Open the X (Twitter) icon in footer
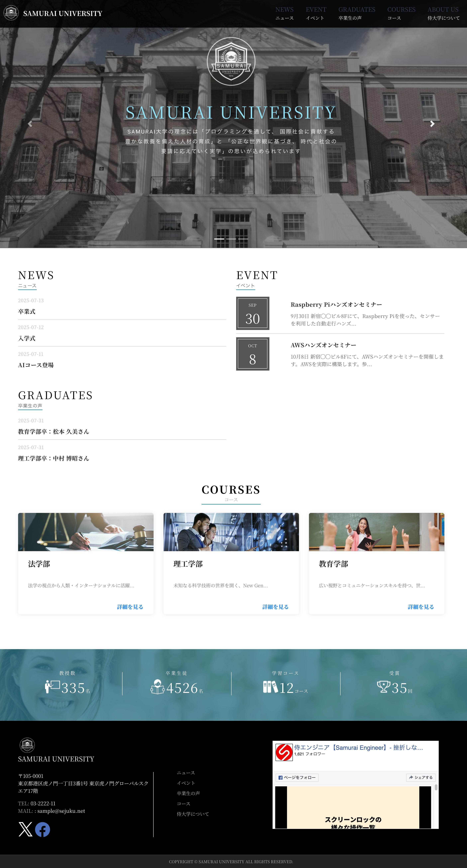Image resolution: width=467 pixels, height=868 pixels. (x=26, y=829)
